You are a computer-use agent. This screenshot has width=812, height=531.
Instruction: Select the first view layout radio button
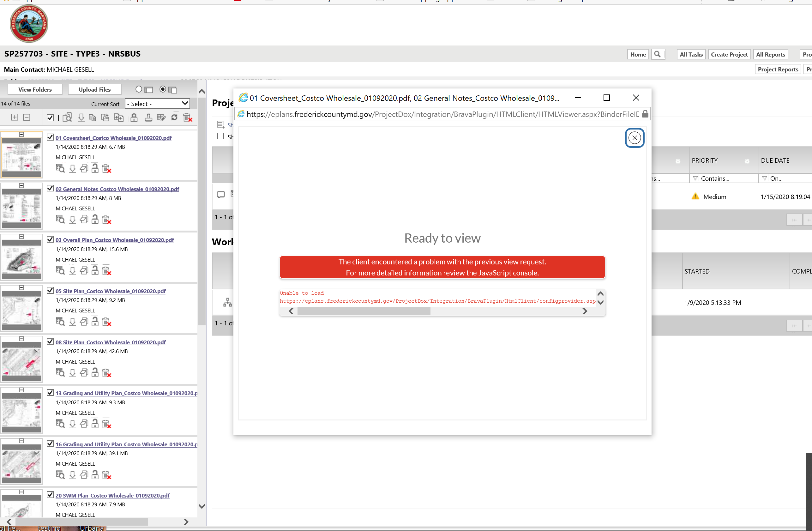point(139,89)
